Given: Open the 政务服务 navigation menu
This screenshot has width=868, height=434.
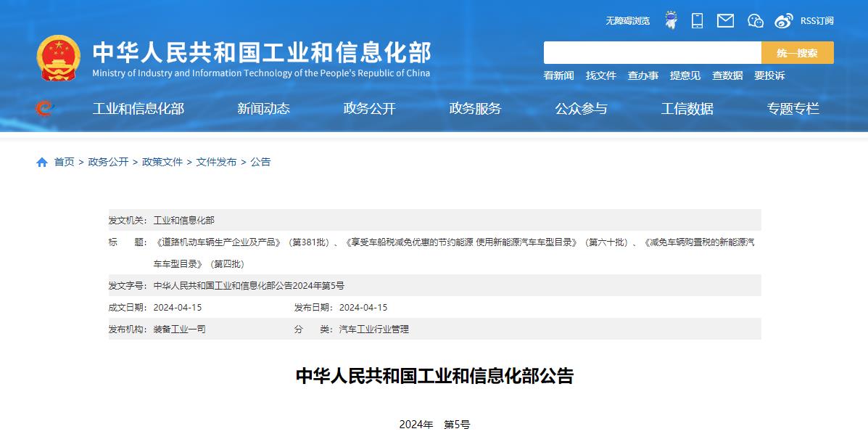Looking at the screenshot, I should [x=475, y=109].
